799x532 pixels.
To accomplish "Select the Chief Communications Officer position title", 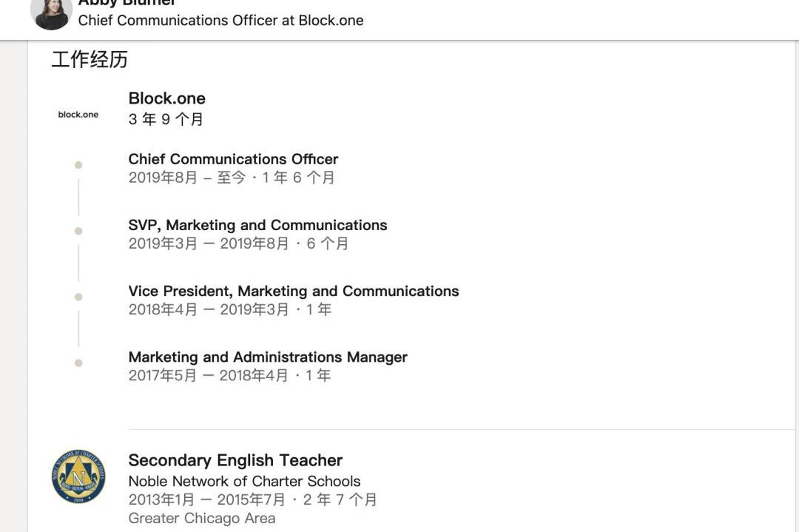I will pos(233,159).
